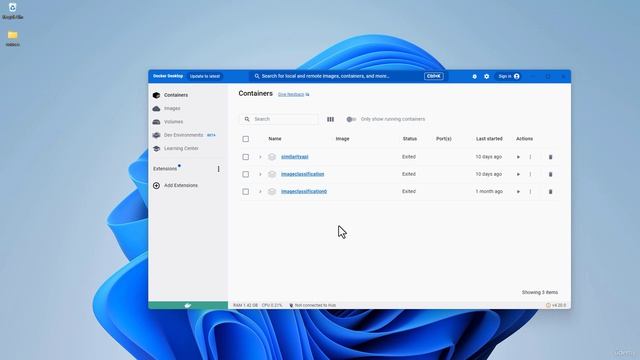Toggle Only show running containers switch
This screenshot has height=360, width=640.
coord(351,119)
